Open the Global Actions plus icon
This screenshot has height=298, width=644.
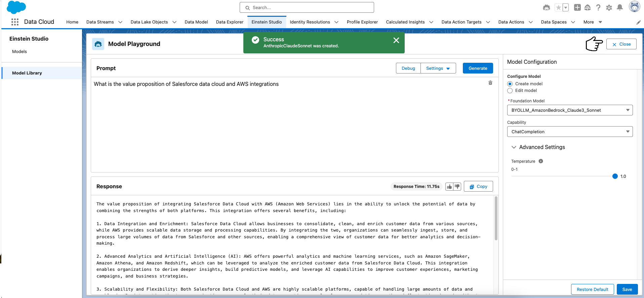pos(577,7)
